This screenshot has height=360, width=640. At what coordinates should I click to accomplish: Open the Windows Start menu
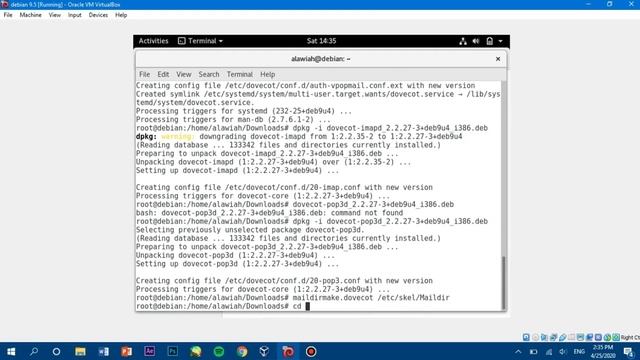click(11, 351)
